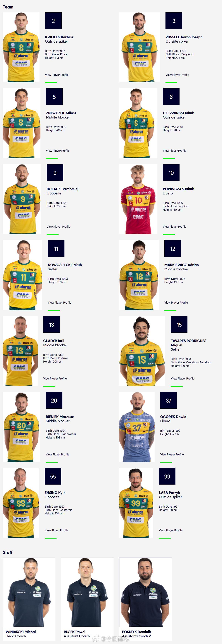Select the number 13 badge for GLADYR
This screenshot has width=222, height=644.
[x=51, y=325]
